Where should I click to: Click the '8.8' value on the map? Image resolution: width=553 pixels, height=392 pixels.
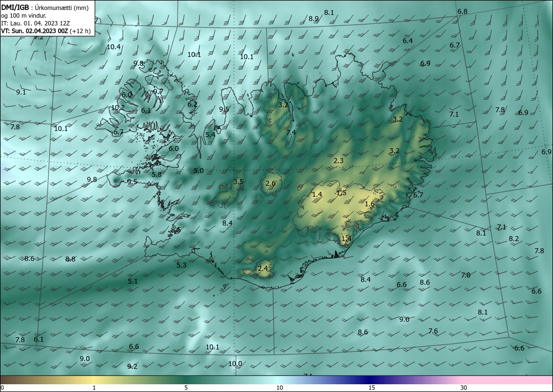coord(71,259)
